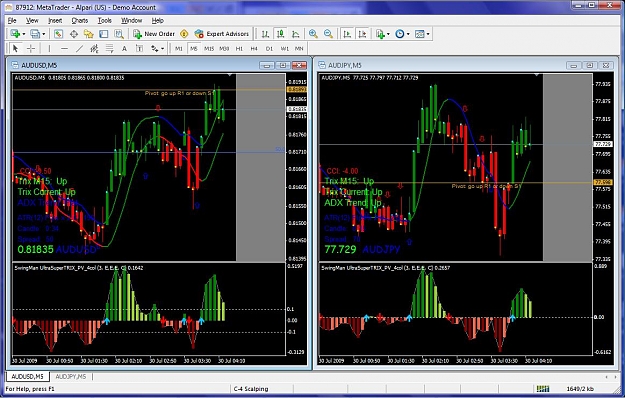The image size is (625, 398).
Task: Click the New Chart green plus icon
Action: coord(15,34)
